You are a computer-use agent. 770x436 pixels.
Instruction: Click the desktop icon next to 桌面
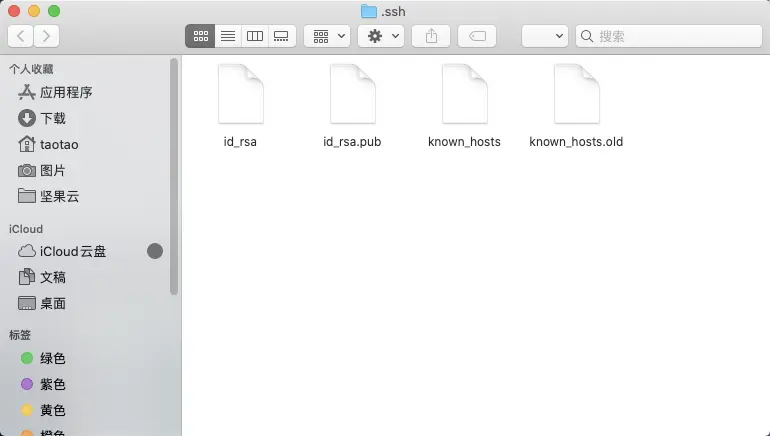[x=27, y=303]
